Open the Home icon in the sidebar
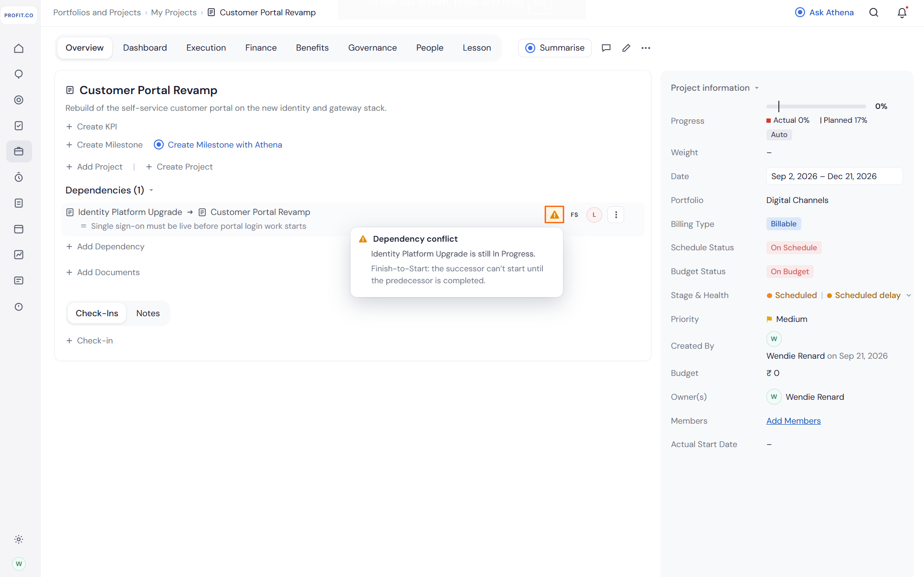 pos(19,48)
